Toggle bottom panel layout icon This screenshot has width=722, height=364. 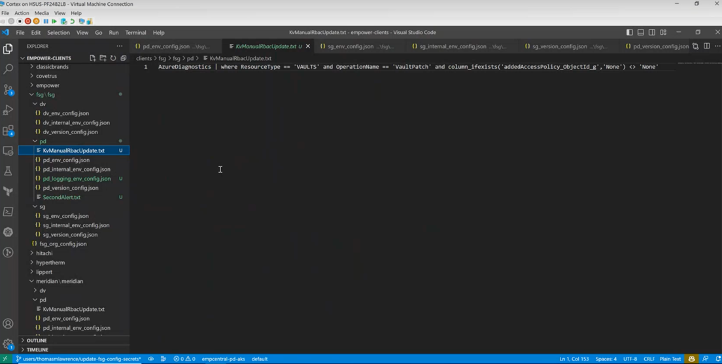pyautogui.click(x=640, y=32)
